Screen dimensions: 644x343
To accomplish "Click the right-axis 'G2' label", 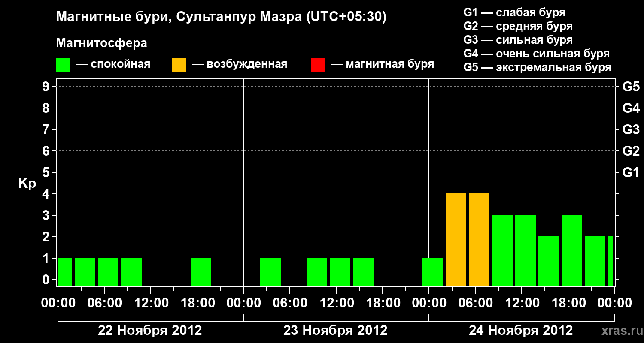I will [631, 151].
